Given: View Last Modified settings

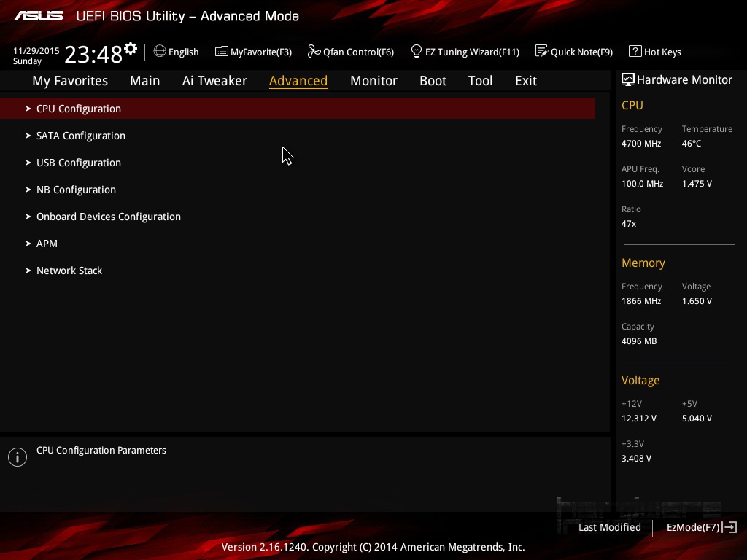Looking at the screenshot, I should click(x=609, y=527).
